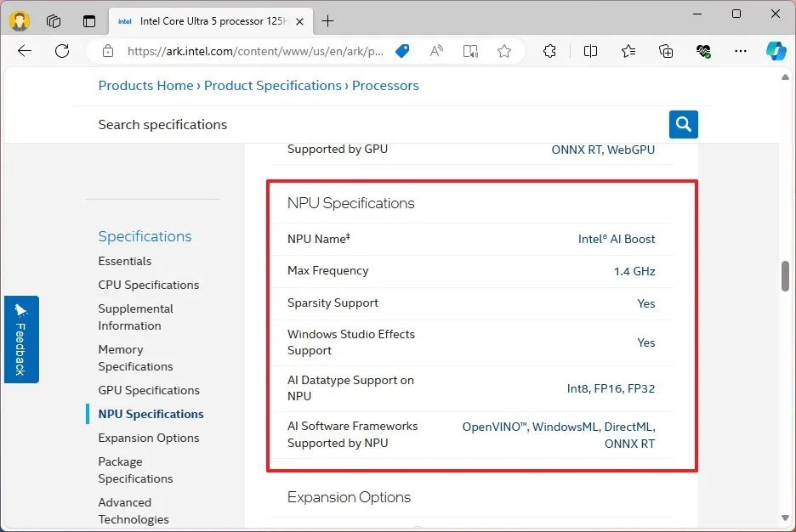Screen dimensions: 796x532
Task: Toggle the vertical tabs icon
Action: (x=89, y=20)
